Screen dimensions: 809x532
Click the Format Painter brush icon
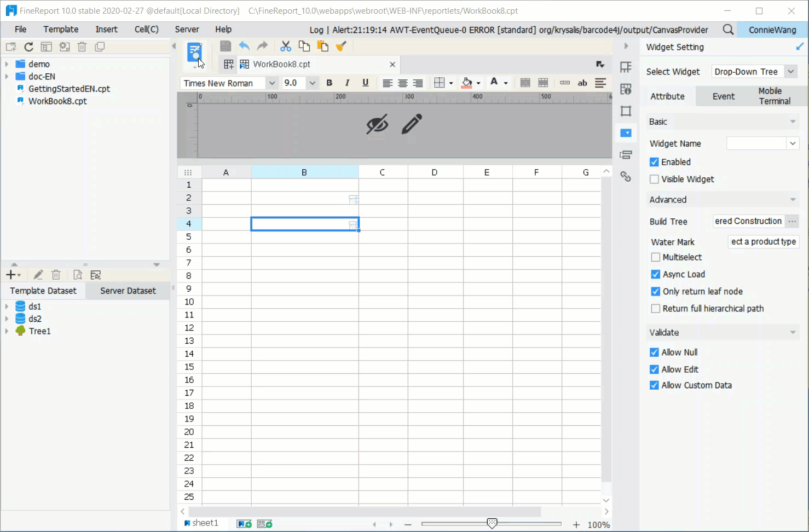pos(341,46)
